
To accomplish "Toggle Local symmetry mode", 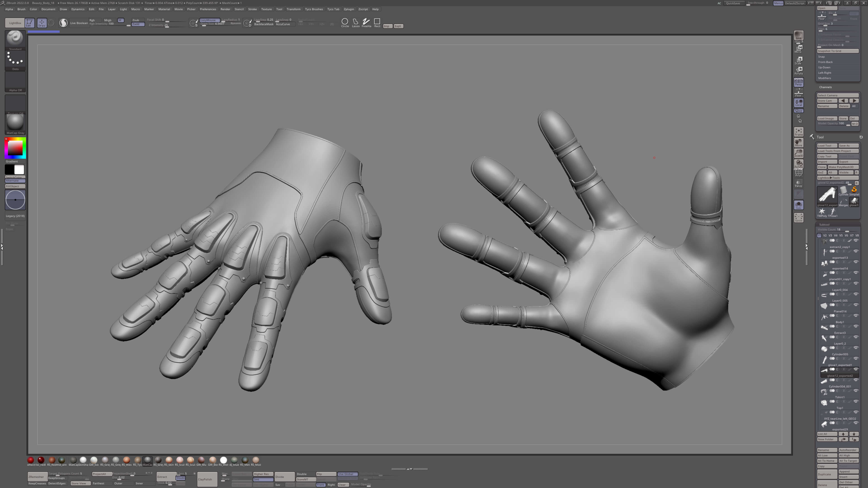I will point(798,102).
